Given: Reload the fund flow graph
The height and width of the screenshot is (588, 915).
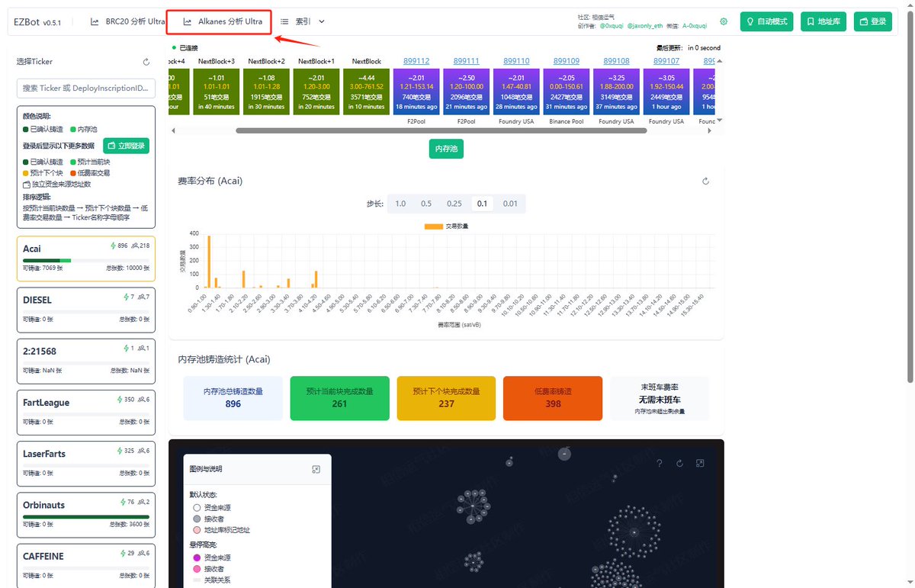Looking at the screenshot, I should coord(679,463).
